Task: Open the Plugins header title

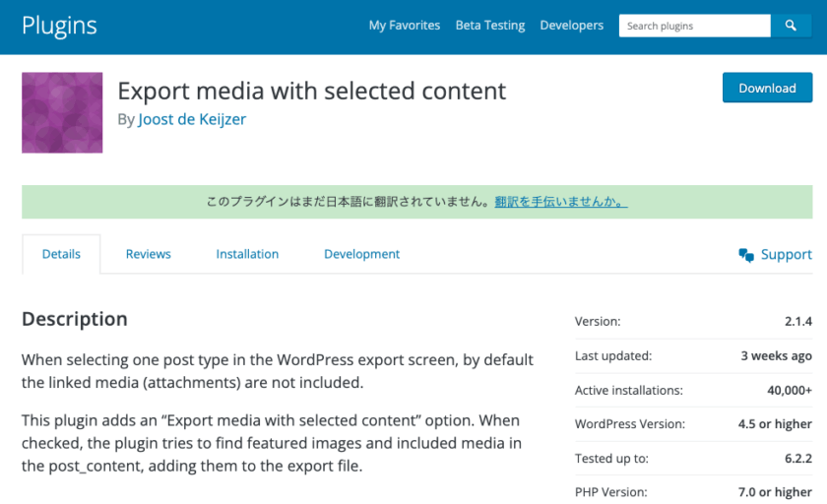Action: 60,26
